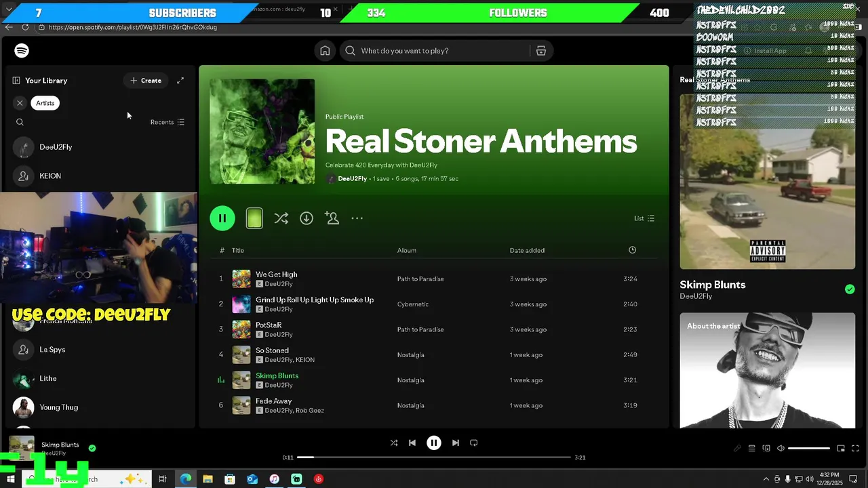Image resolution: width=868 pixels, height=488 pixels.
Task: Toggle the Artists filter chip
Action: 45,103
